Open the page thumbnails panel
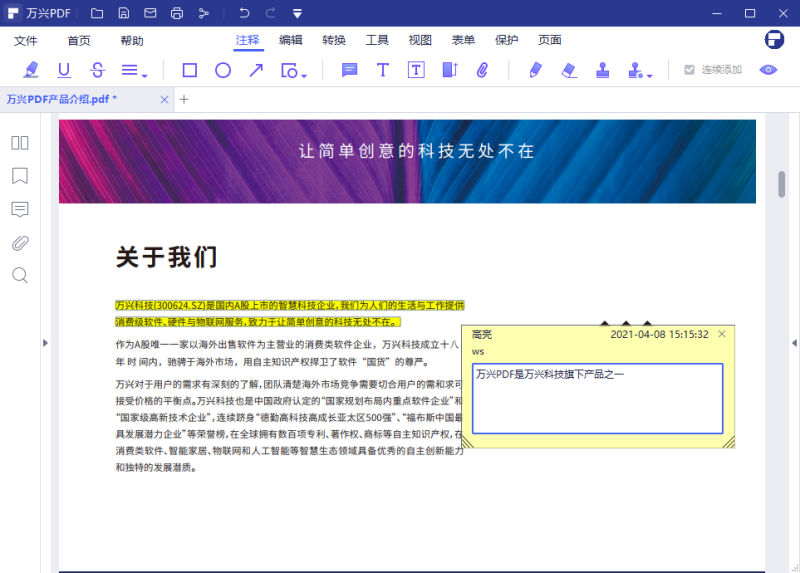This screenshot has height=573, width=800. coord(20,143)
